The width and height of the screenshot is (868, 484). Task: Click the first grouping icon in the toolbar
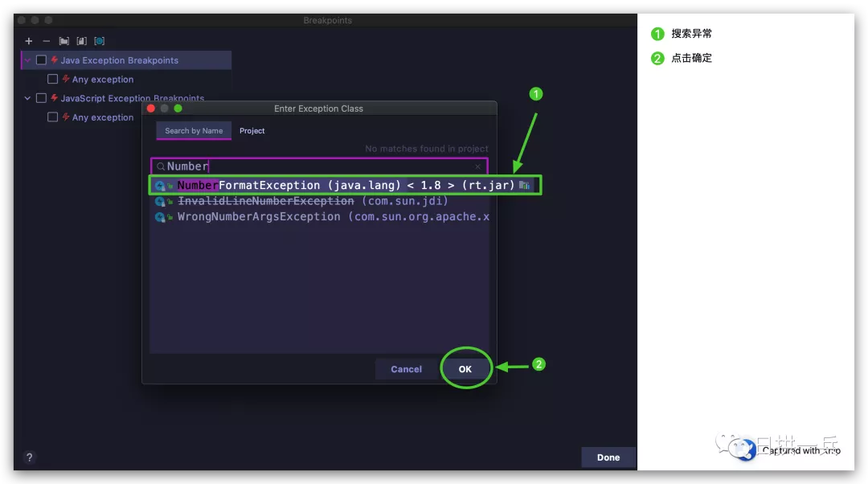pyautogui.click(x=63, y=40)
